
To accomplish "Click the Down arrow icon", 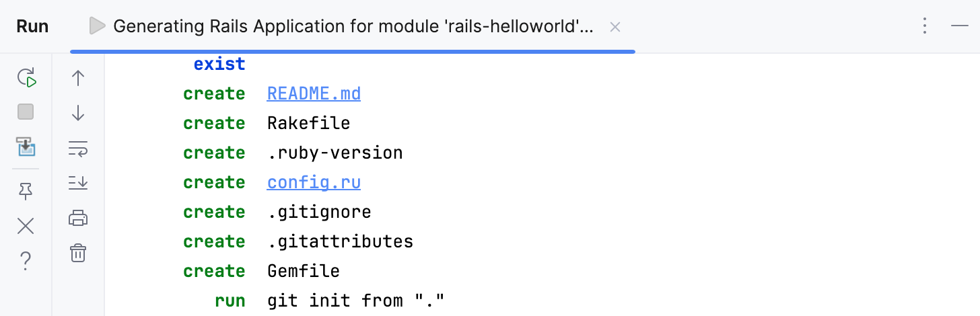I will pyautogui.click(x=78, y=112).
